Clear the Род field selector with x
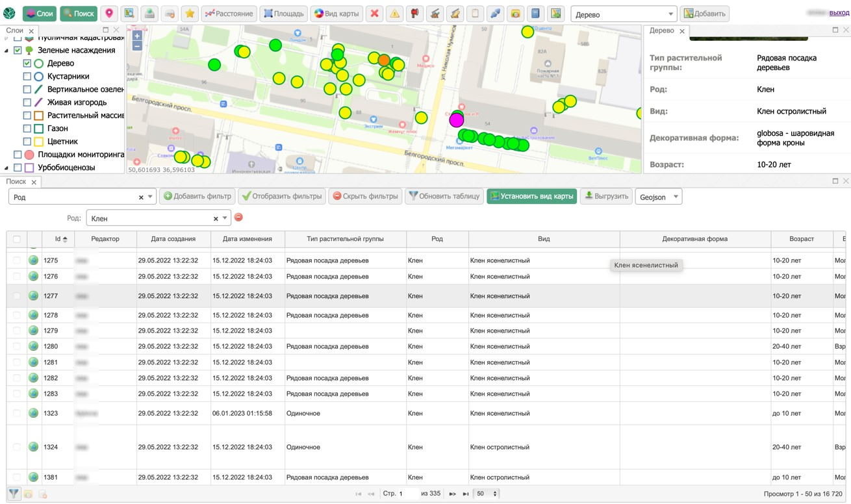 click(x=141, y=197)
